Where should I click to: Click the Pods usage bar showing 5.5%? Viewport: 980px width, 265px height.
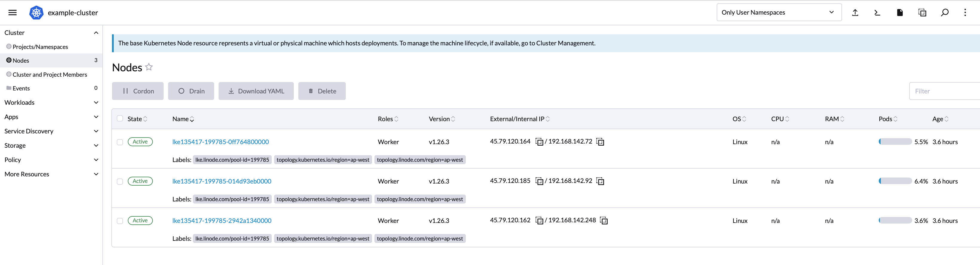pyautogui.click(x=895, y=142)
